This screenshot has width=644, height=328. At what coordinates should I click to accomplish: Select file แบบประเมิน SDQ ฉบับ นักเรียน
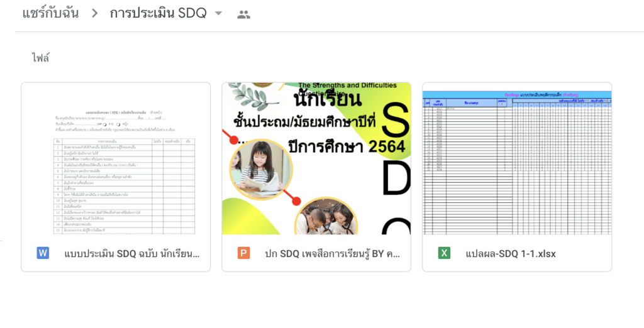click(132, 254)
